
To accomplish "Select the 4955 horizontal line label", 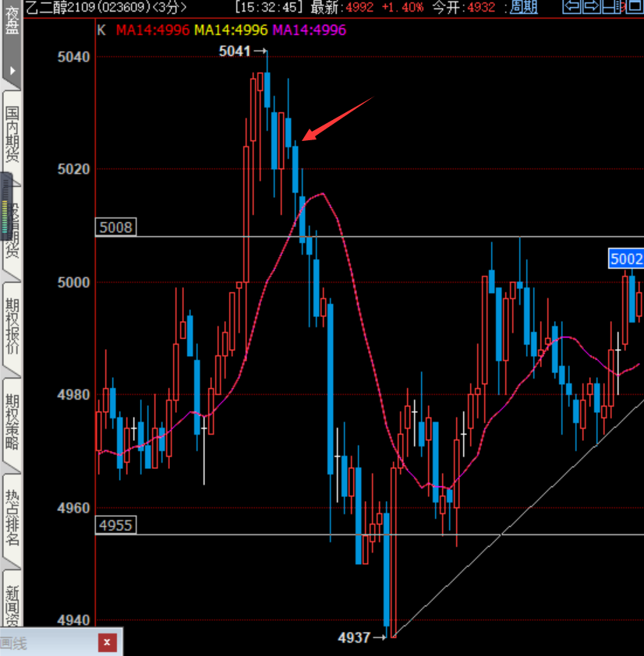I will click(x=116, y=525).
